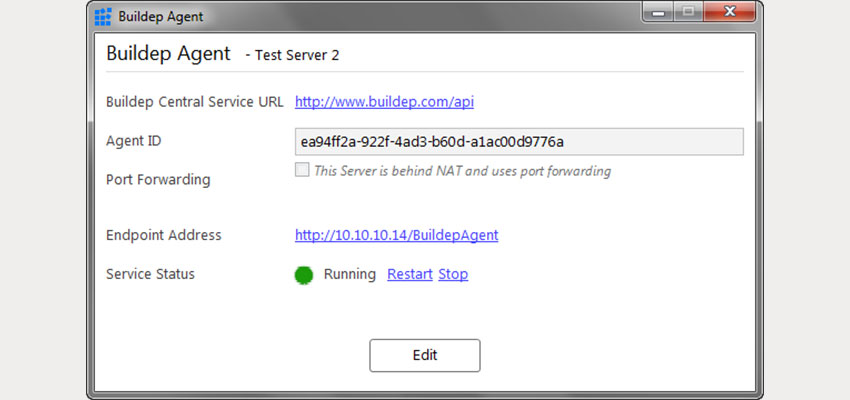Open the Endpoint Address link
This screenshot has width=850, height=400.
396,235
